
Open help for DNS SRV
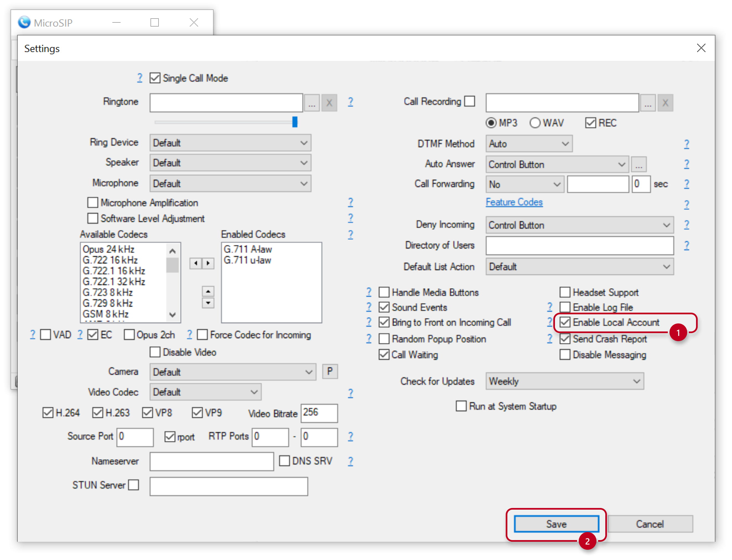coord(350,461)
